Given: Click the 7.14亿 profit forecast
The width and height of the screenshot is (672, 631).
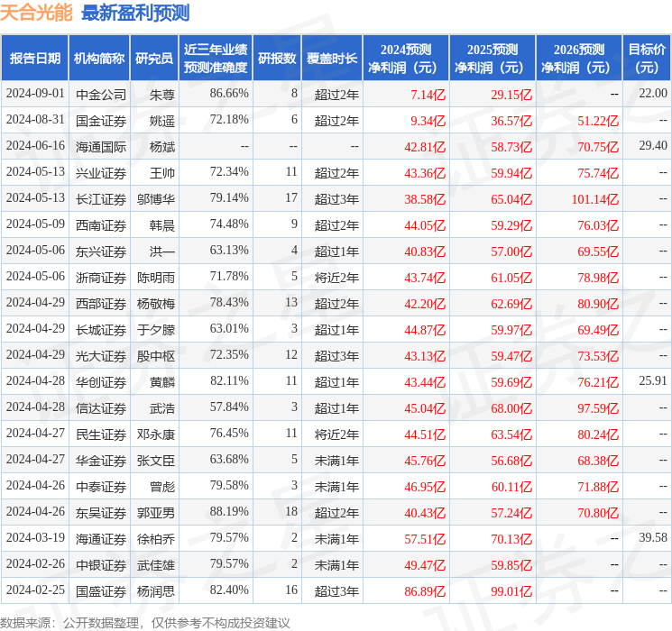Looking at the screenshot, I should tap(428, 95).
